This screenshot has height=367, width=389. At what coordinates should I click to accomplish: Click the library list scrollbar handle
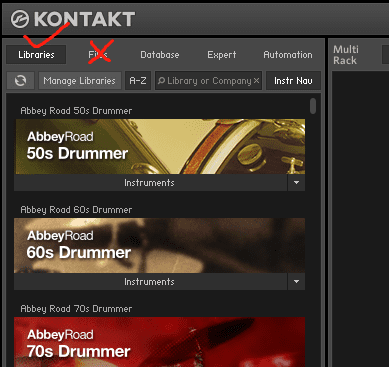(x=313, y=106)
